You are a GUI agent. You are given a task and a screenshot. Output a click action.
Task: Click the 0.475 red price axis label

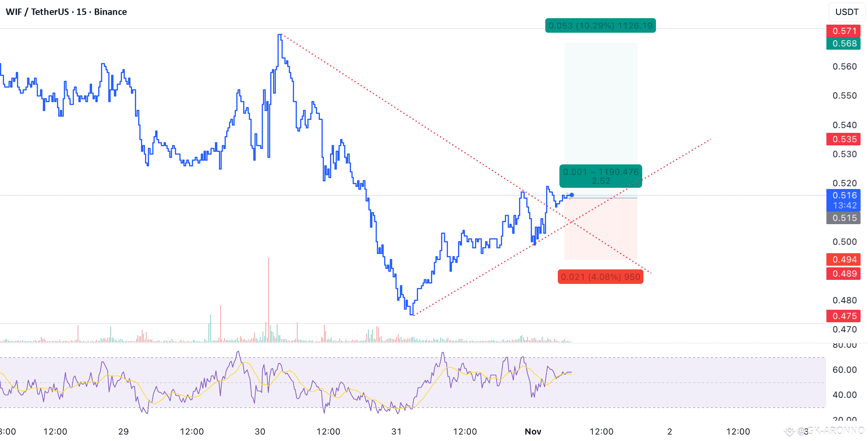point(844,316)
